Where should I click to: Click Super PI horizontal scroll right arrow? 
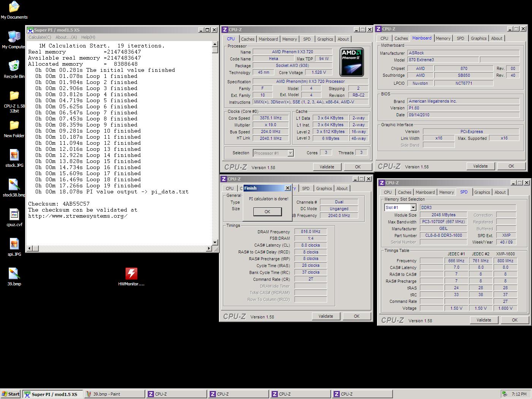(x=209, y=248)
